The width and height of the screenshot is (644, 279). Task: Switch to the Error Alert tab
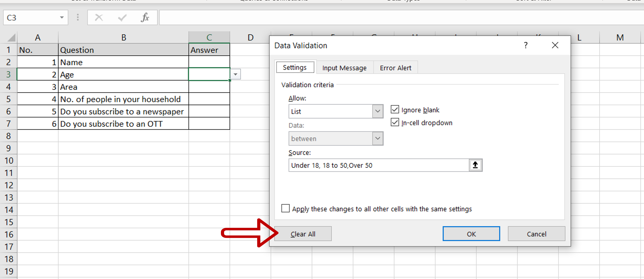click(396, 68)
